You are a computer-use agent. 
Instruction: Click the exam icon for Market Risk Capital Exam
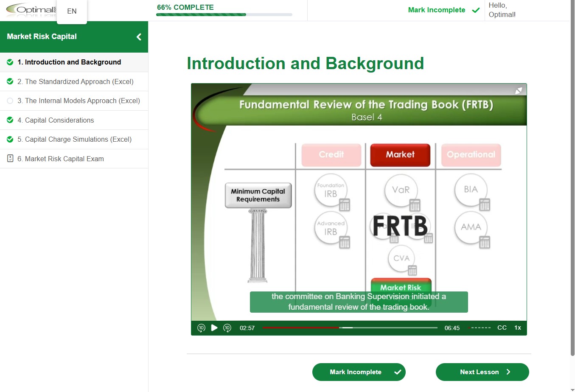[x=10, y=159]
